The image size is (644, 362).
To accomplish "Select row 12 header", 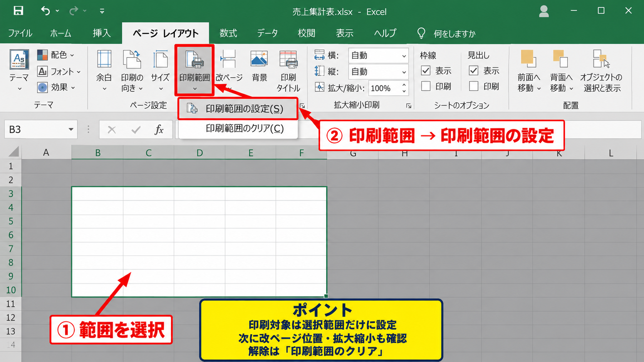I will pos(11,318).
